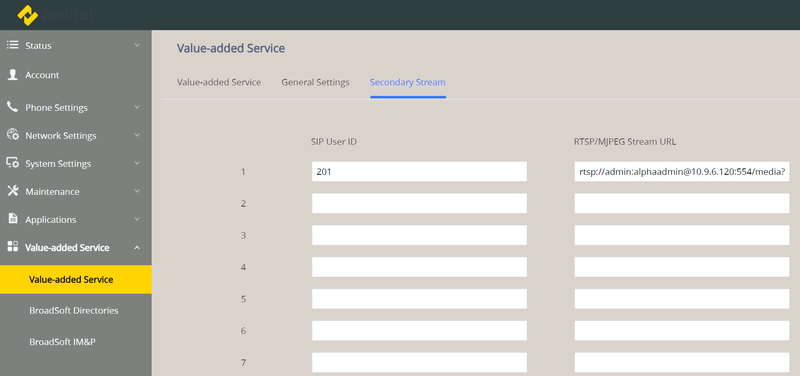This screenshot has width=800, height=376.
Task: Click the Zenitel logo icon
Action: pyautogui.click(x=28, y=15)
